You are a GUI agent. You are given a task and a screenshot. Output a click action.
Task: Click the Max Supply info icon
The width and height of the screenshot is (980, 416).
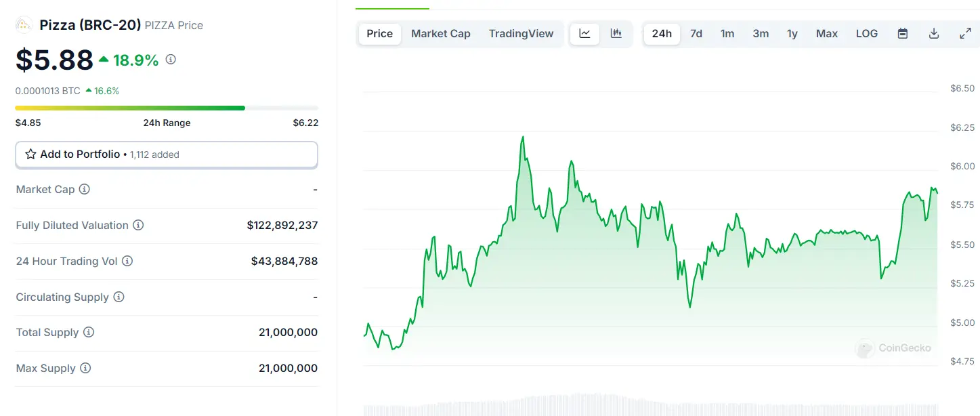(x=85, y=369)
